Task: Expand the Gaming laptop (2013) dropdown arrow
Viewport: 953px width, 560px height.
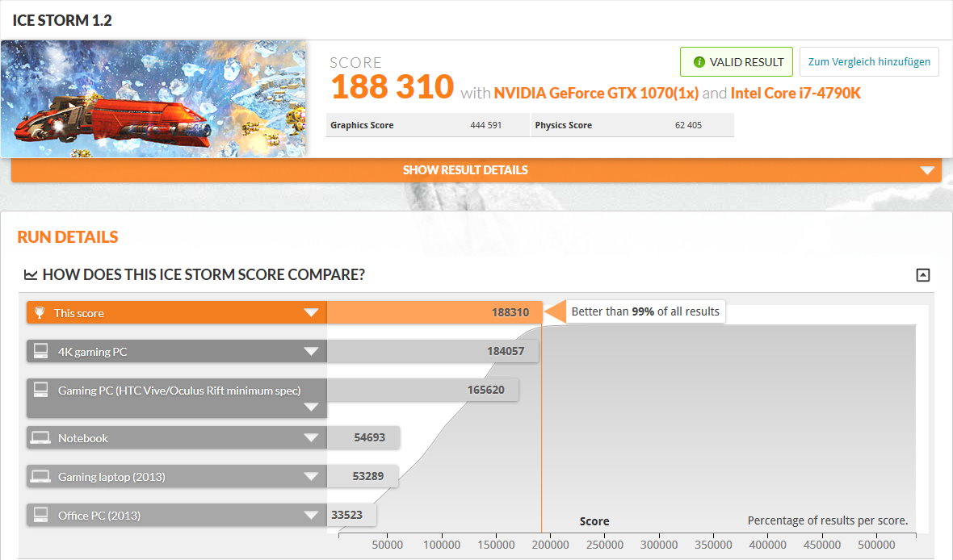Action: [311, 476]
